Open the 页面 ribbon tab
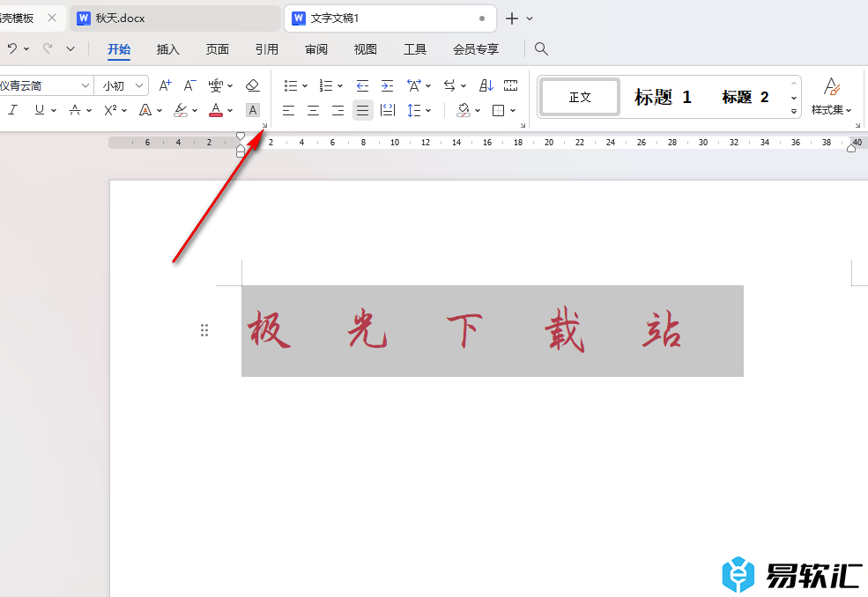The height and width of the screenshot is (597, 868). [x=218, y=49]
